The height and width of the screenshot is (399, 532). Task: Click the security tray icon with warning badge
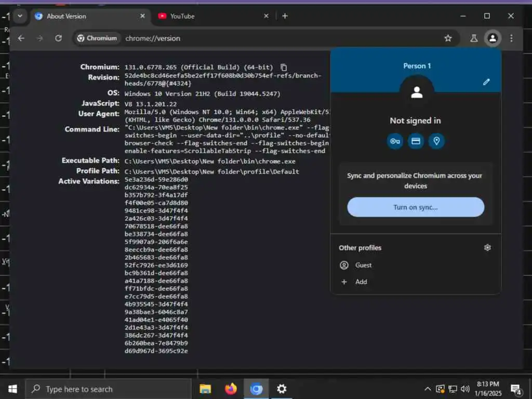pos(440,389)
